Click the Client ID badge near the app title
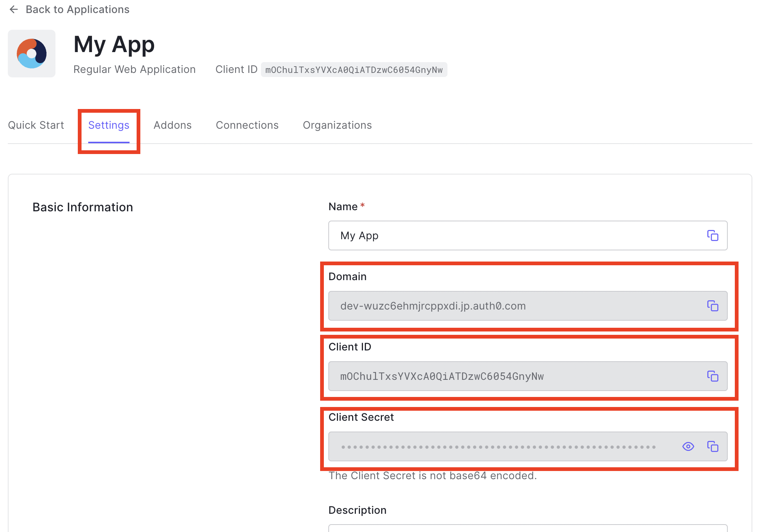778x532 pixels. point(354,70)
